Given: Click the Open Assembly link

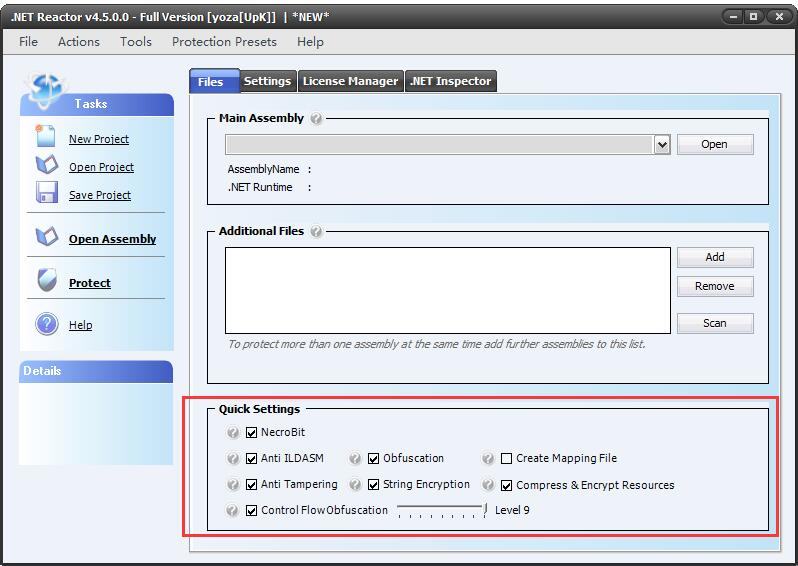Looking at the screenshot, I should [112, 239].
